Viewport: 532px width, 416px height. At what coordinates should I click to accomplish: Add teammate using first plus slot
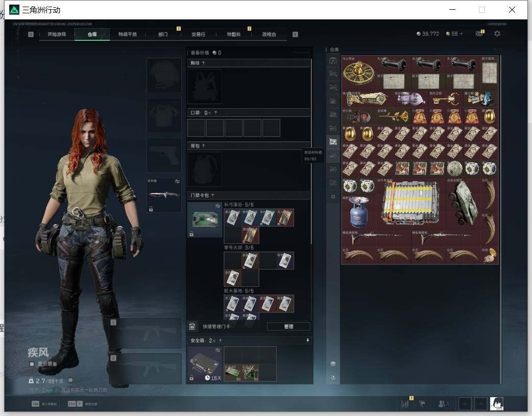point(465,404)
